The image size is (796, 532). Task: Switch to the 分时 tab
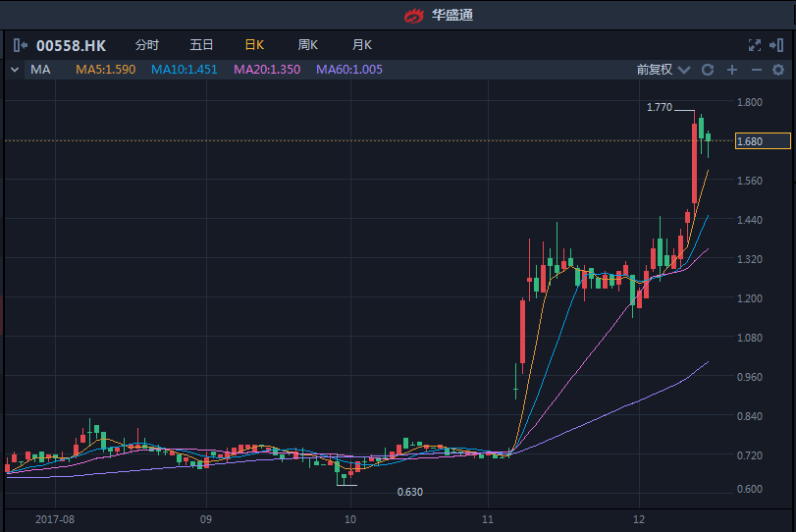click(146, 45)
